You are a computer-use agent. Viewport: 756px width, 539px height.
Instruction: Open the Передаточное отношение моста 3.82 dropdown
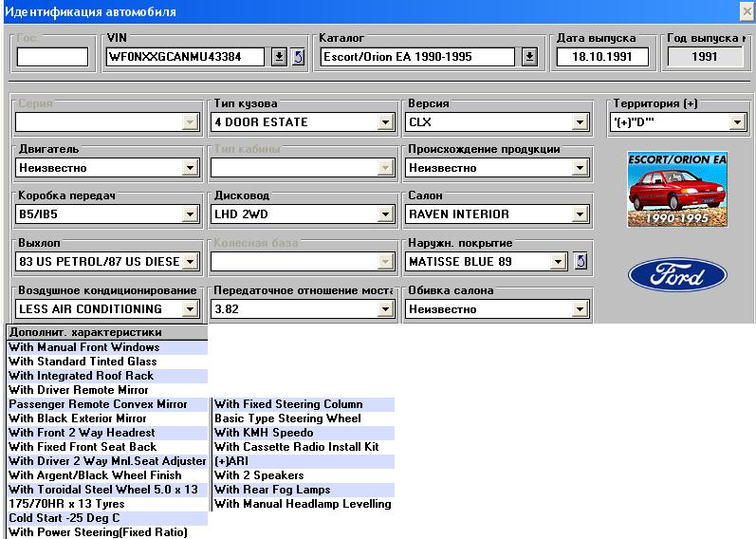click(385, 308)
